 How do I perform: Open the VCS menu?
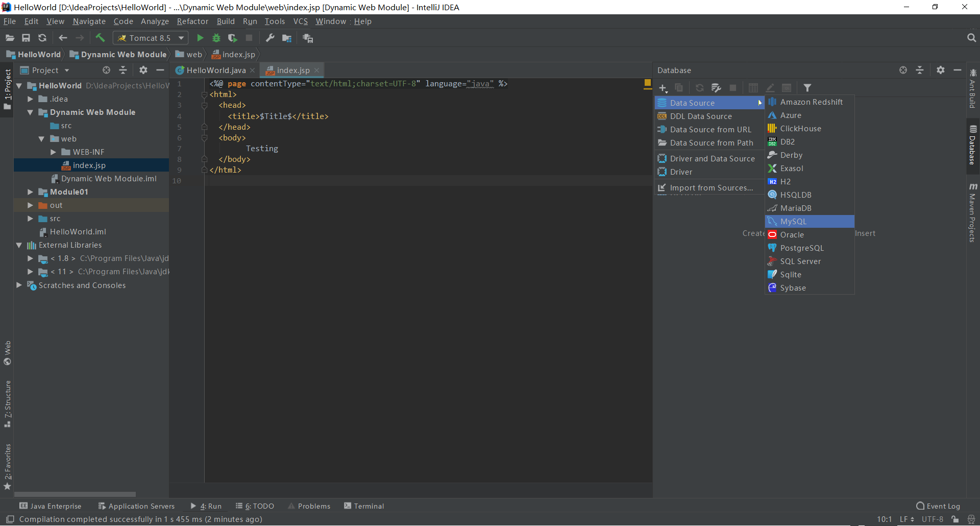coord(301,21)
